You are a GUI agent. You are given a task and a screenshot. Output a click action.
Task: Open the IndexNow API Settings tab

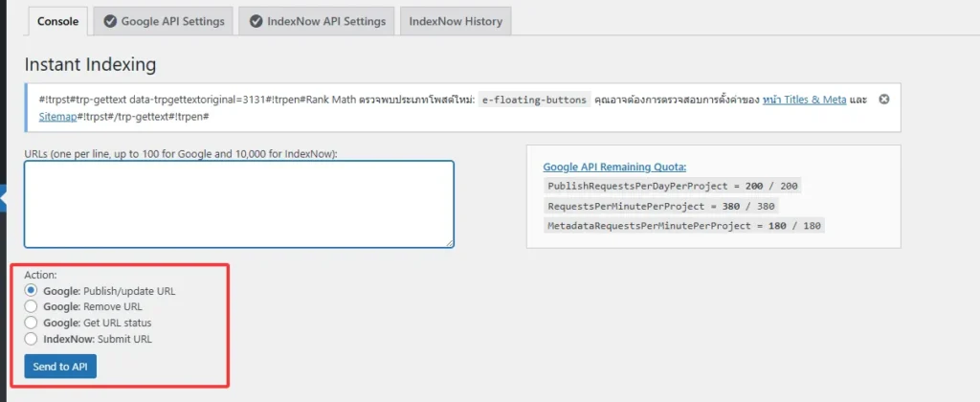318,21
